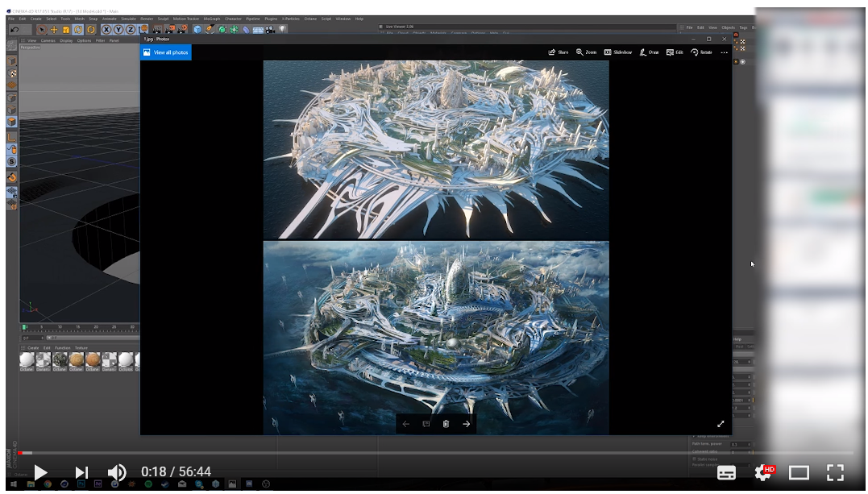This screenshot has height=494, width=868.
Task: Toggle the X axis lock
Action: [x=106, y=29]
